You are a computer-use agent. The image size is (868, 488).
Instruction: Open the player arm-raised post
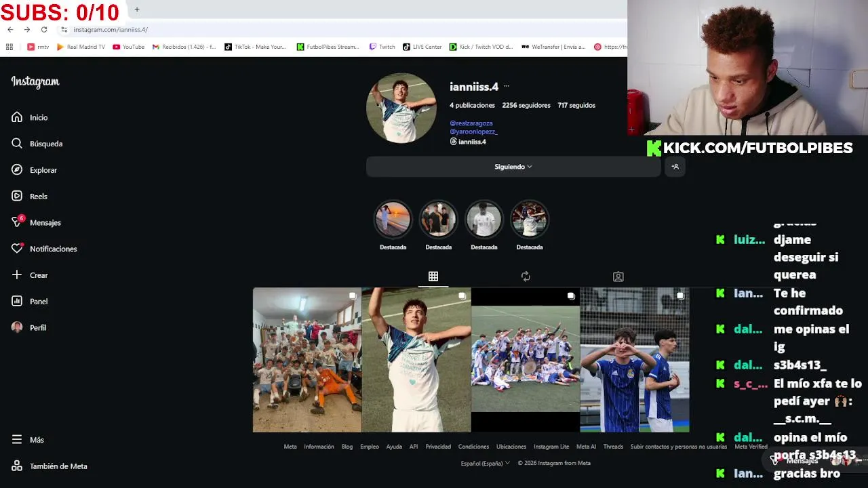[x=416, y=360]
